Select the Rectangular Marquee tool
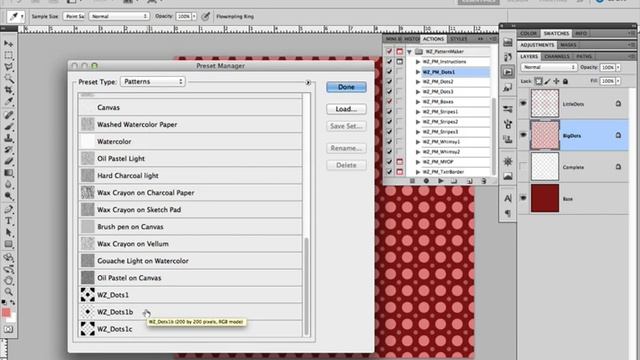The height and width of the screenshot is (360, 640). [8, 55]
